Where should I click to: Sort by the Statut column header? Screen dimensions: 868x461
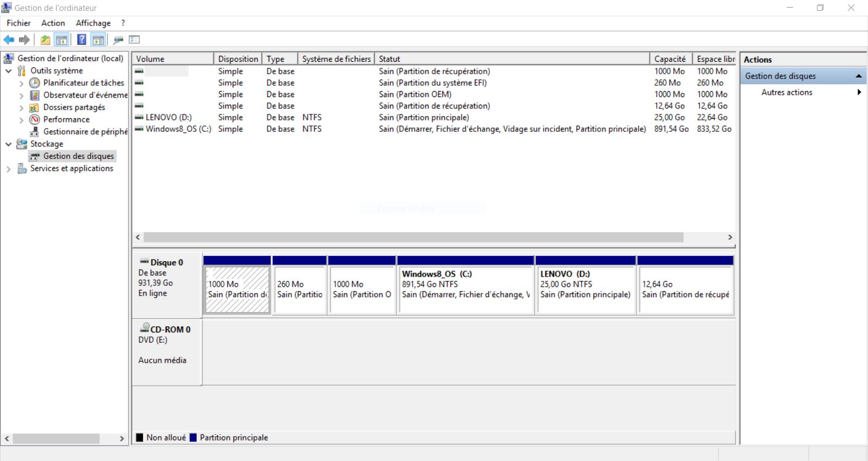tap(512, 59)
